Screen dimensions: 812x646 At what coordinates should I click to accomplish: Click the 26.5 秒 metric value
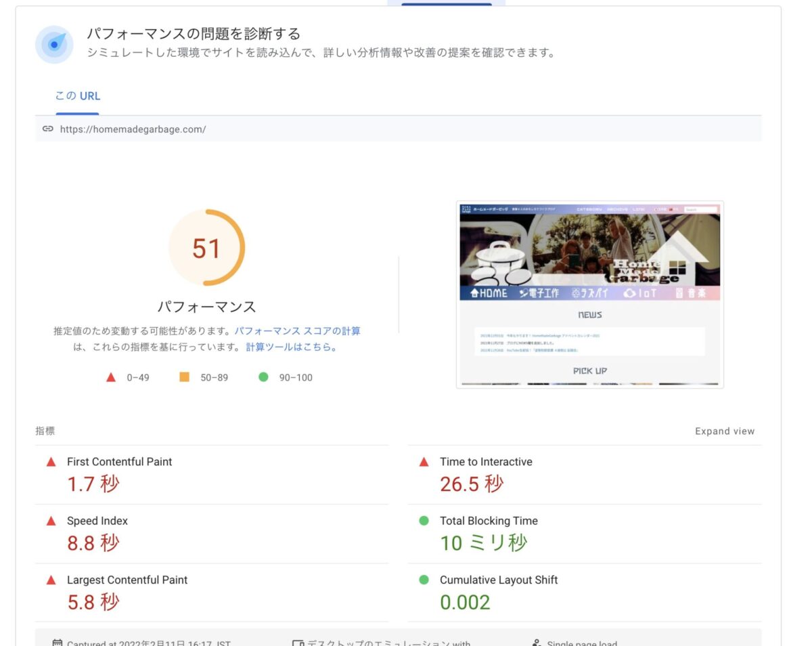[x=472, y=483]
